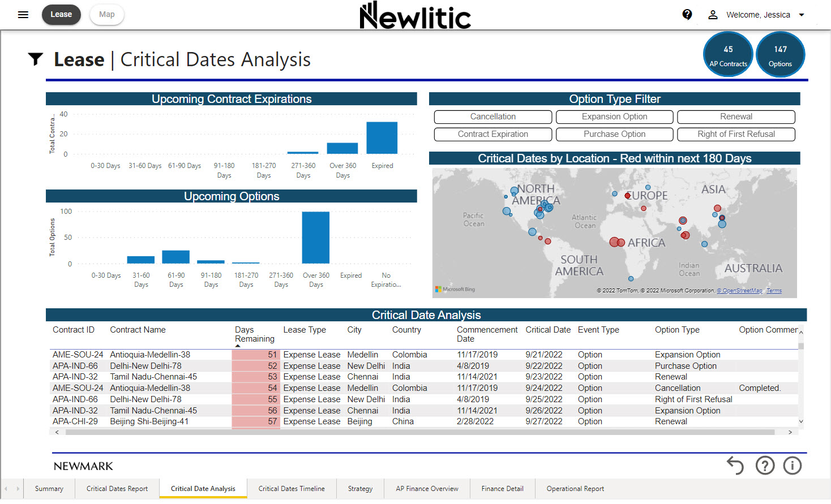Toggle the Cancellation option filter
Screen dimensions: 831x504
[x=492, y=117]
